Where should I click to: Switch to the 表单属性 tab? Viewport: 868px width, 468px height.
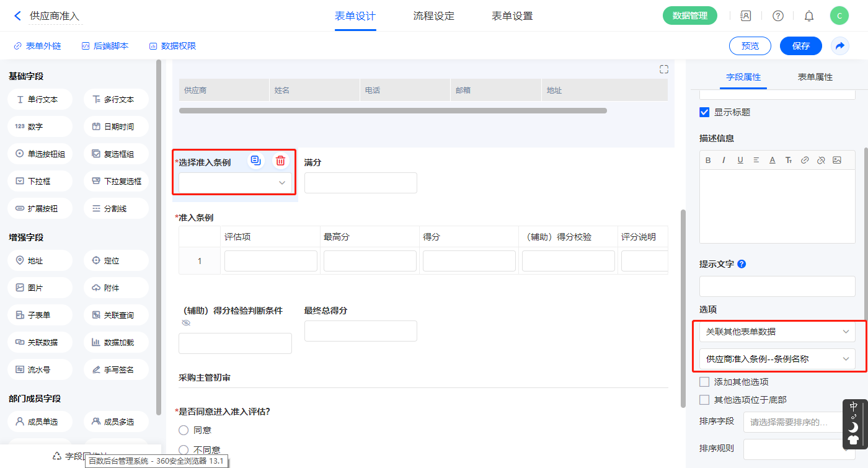pyautogui.click(x=815, y=77)
